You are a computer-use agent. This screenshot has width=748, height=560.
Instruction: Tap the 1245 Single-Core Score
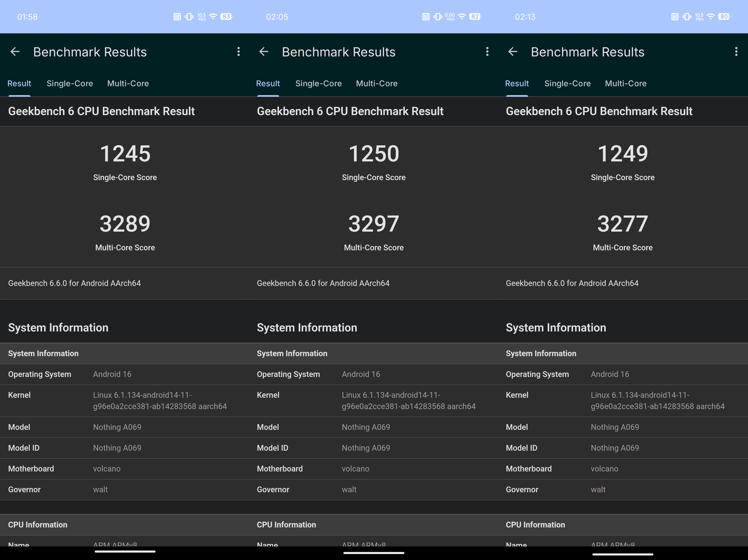pos(125,154)
